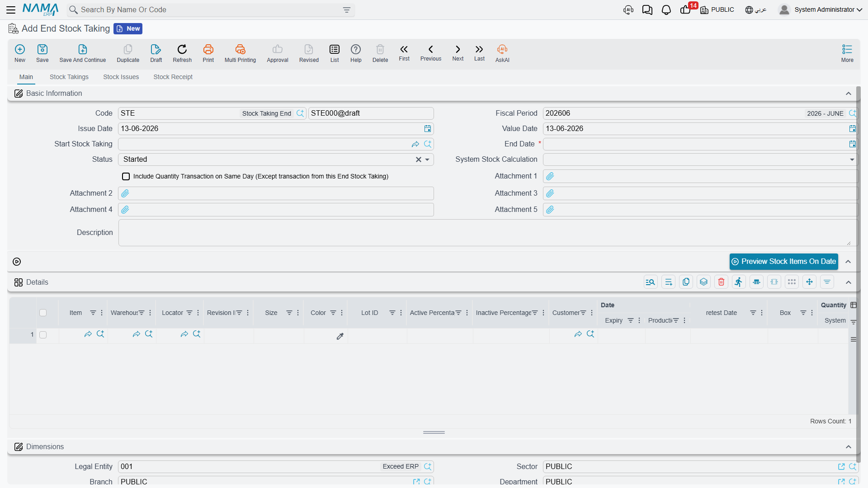This screenshot has width=868, height=488.
Task: Search Item lookup in row 1
Action: pyautogui.click(x=100, y=334)
